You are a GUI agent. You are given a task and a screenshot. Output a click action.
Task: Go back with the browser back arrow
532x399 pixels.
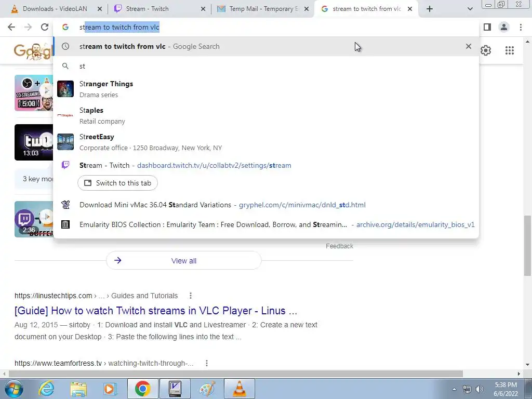pos(11,27)
